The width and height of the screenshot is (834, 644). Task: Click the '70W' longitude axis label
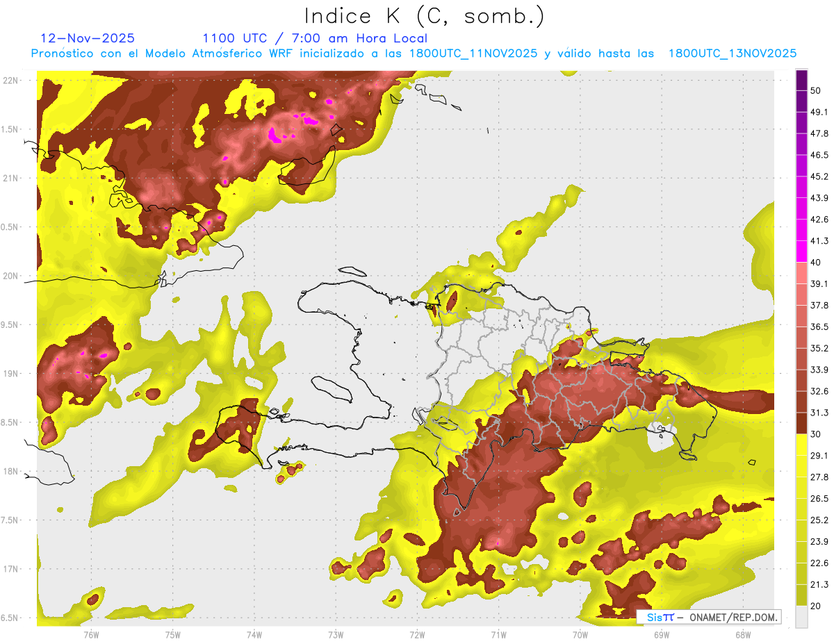580,634
